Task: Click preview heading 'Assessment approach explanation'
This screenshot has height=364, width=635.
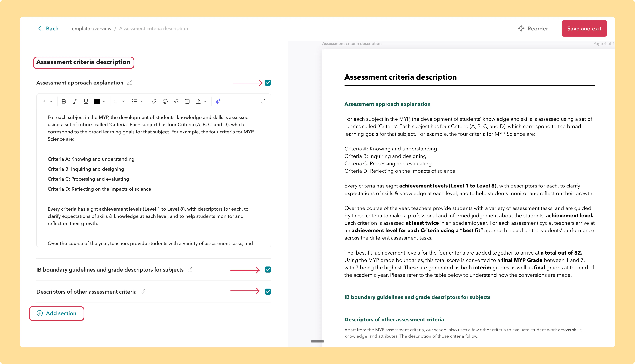Action: pyautogui.click(x=387, y=104)
